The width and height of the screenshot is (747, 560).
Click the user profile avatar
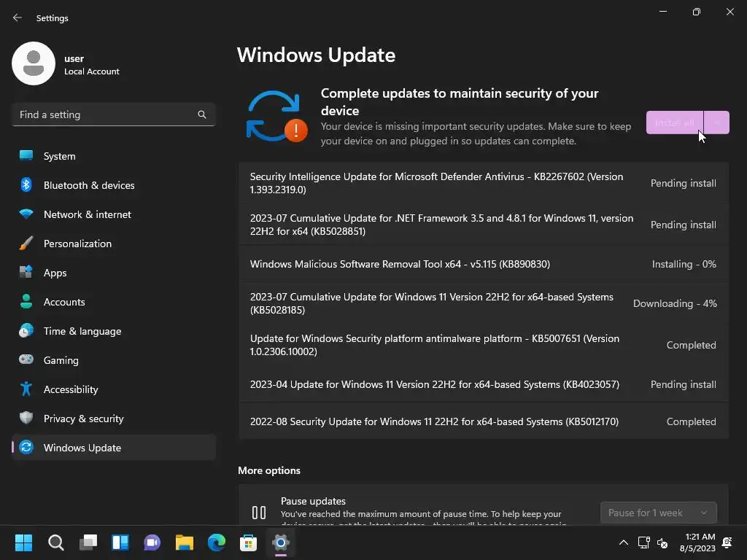(x=34, y=63)
